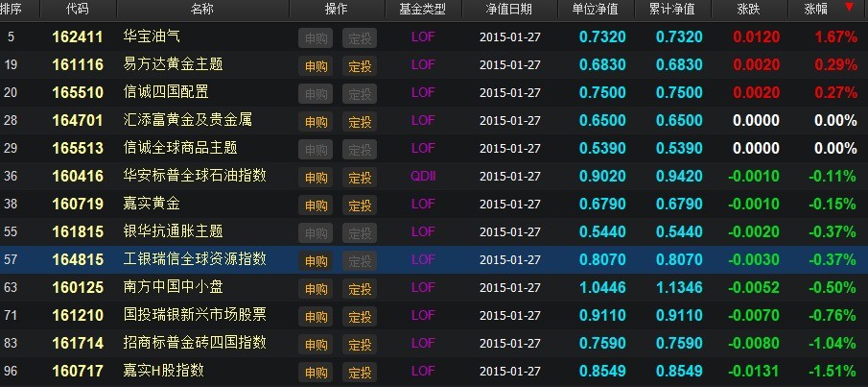Open fund code 165510
The width and height of the screenshot is (868, 387).
[x=78, y=92]
